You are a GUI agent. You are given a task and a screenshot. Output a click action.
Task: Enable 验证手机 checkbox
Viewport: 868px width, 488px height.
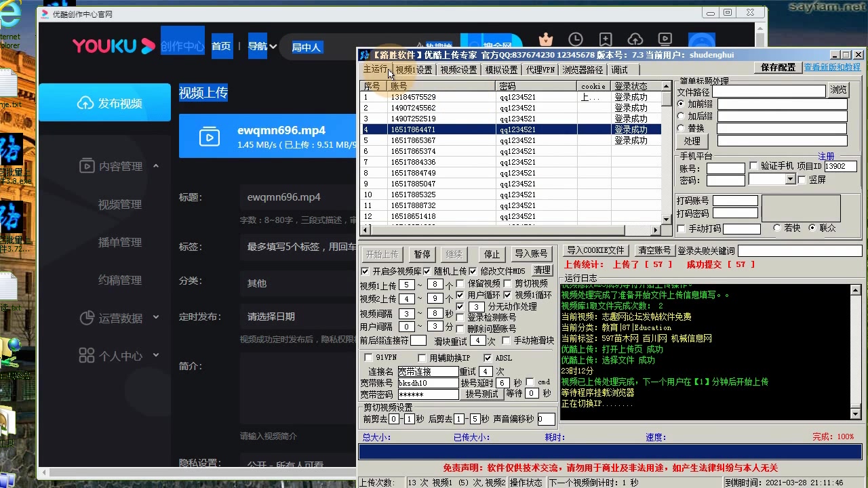tap(753, 166)
